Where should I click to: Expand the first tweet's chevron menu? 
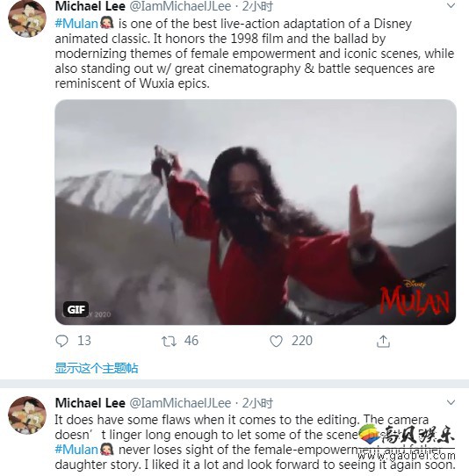pos(451,5)
